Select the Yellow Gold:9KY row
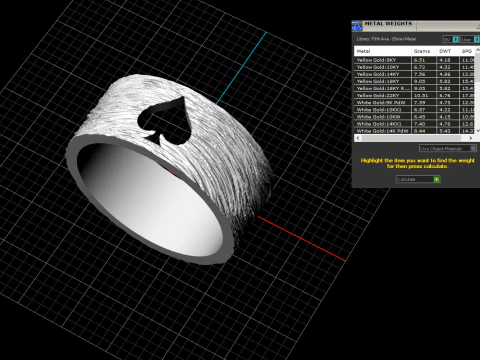480x360 pixels. [x=414, y=60]
